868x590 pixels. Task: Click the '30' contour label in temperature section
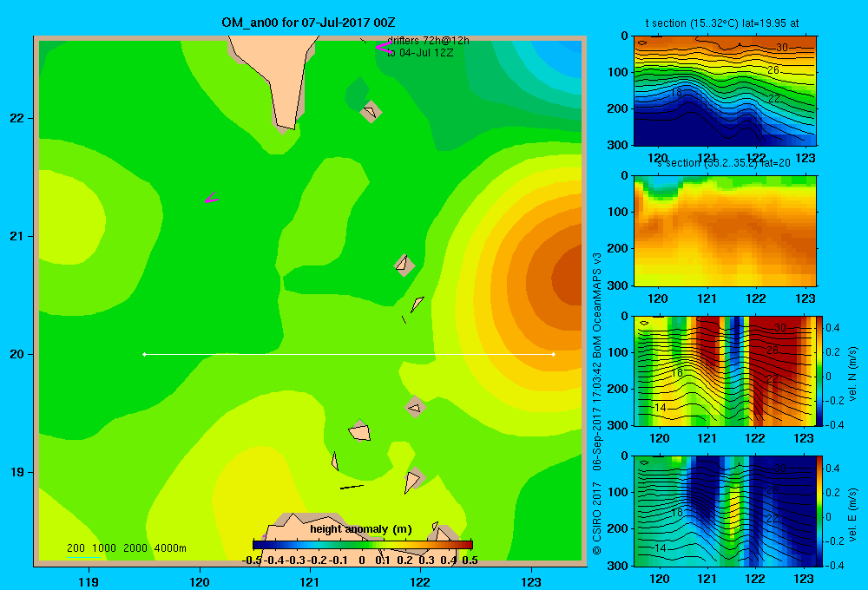pyautogui.click(x=782, y=48)
